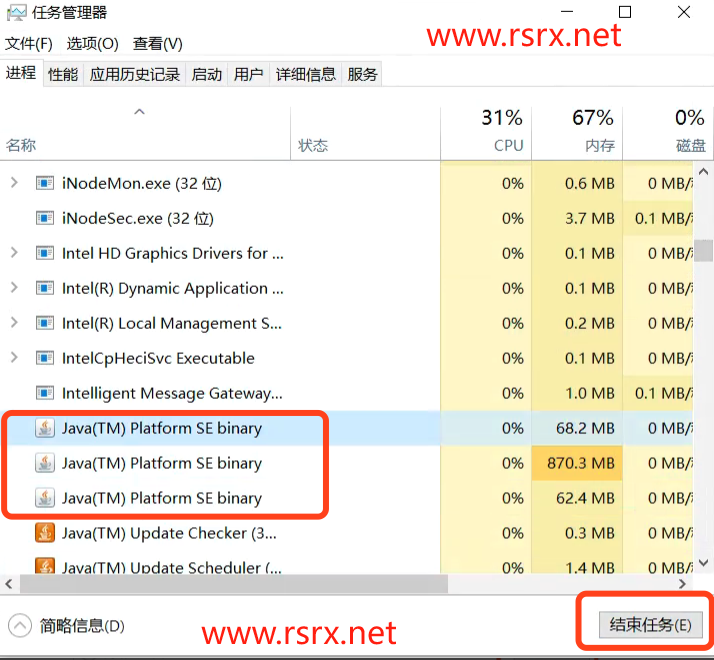This screenshot has height=660, width=714.
Task: Click the 结束任务(E) button
Action: (x=650, y=624)
